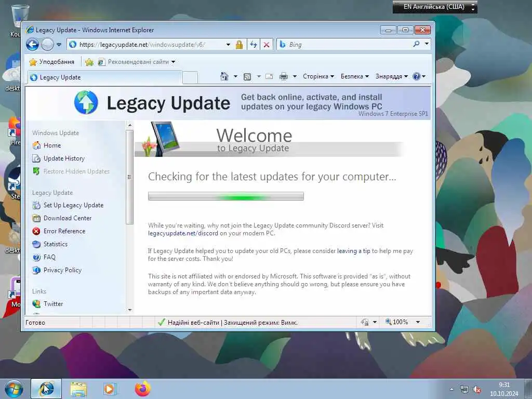
Task: Click the 100% zoom level button
Action: 397,322
